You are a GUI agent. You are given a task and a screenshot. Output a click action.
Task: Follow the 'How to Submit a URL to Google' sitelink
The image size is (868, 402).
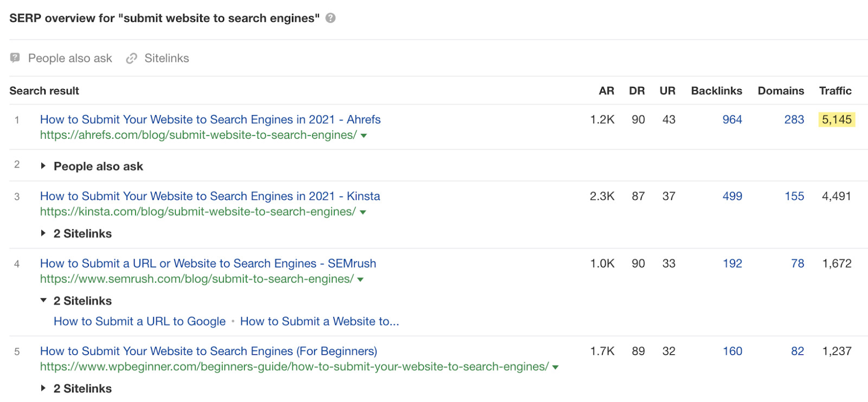tap(139, 321)
